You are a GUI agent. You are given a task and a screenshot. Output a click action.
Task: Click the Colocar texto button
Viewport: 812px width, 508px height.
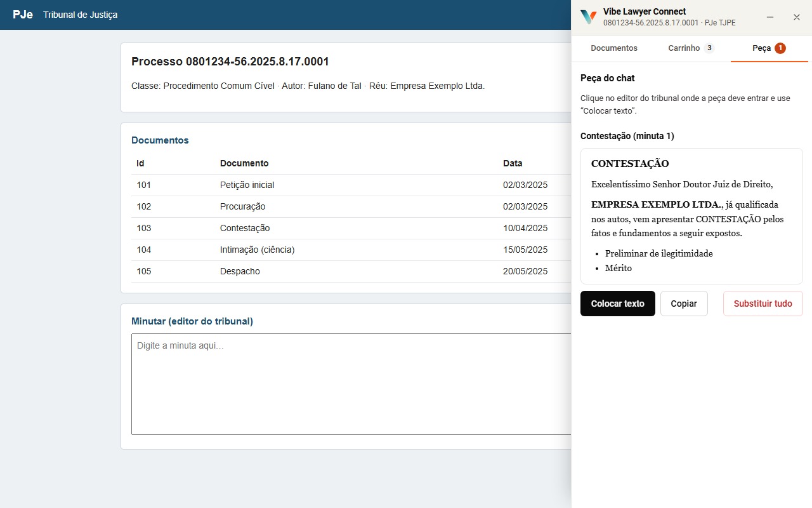pos(618,304)
